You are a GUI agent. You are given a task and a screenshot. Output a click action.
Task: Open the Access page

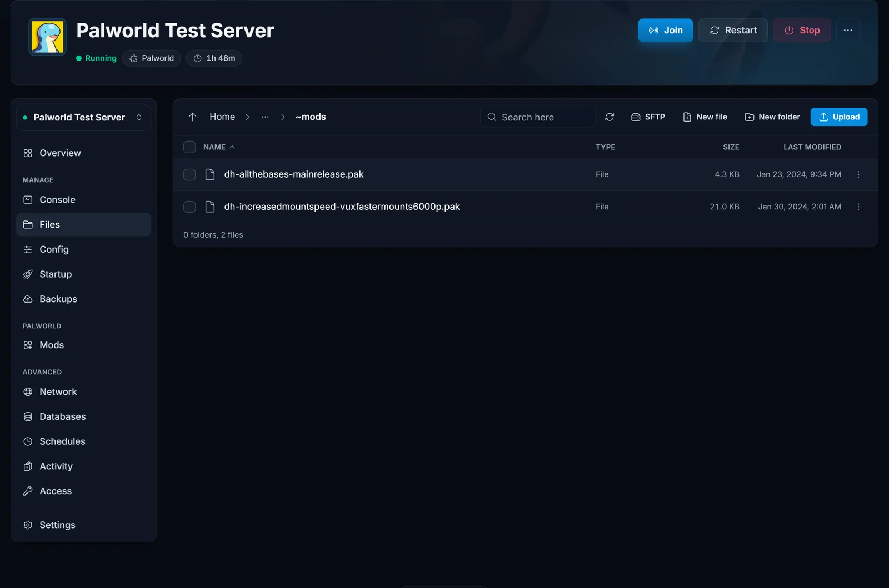click(83, 491)
